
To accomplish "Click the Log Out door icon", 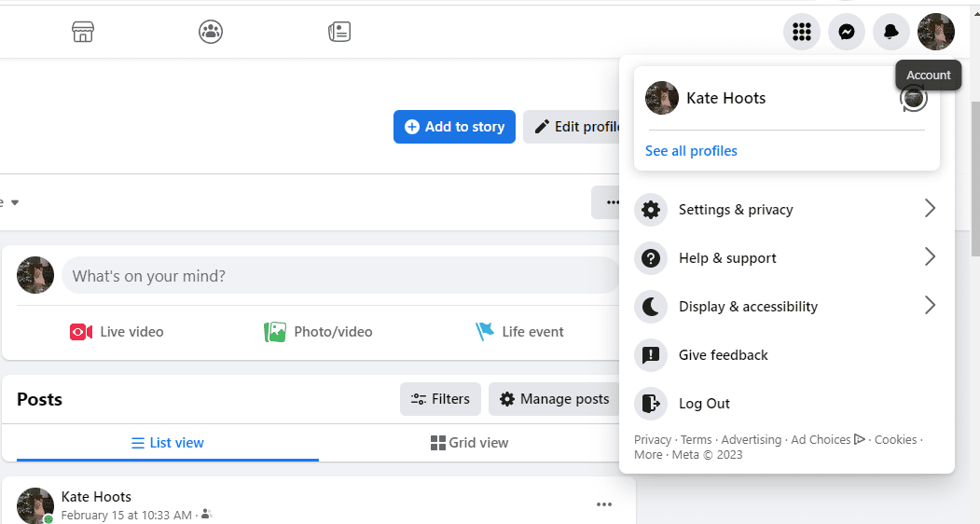I will (x=651, y=404).
